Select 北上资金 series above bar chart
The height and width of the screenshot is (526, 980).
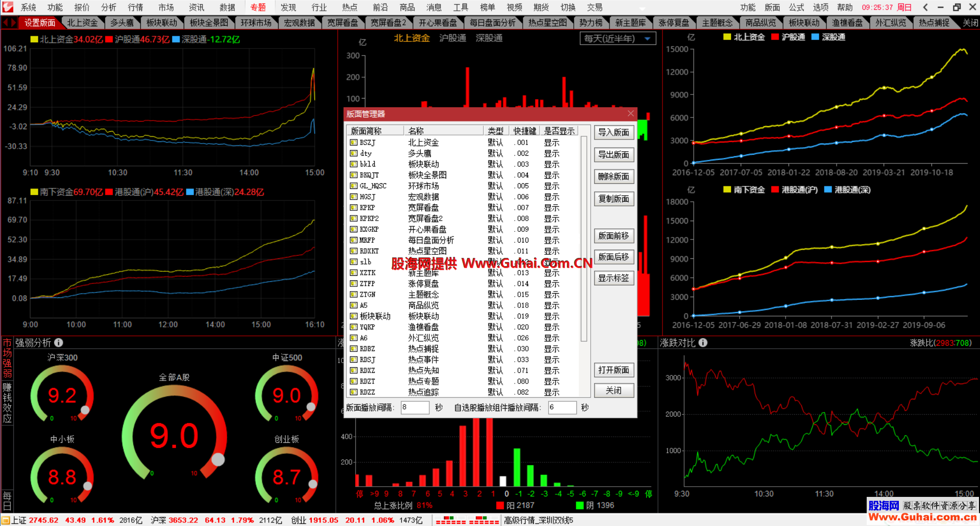point(412,38)
